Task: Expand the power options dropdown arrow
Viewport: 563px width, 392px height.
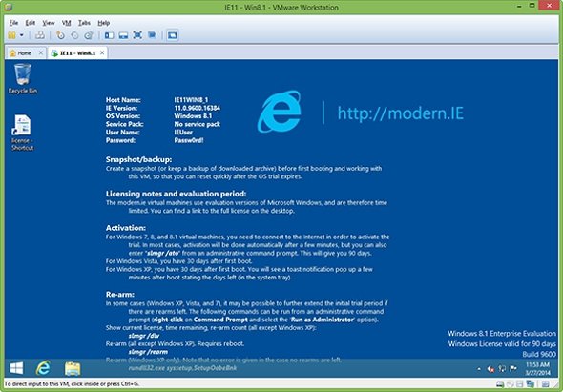Action: (22, 35)
